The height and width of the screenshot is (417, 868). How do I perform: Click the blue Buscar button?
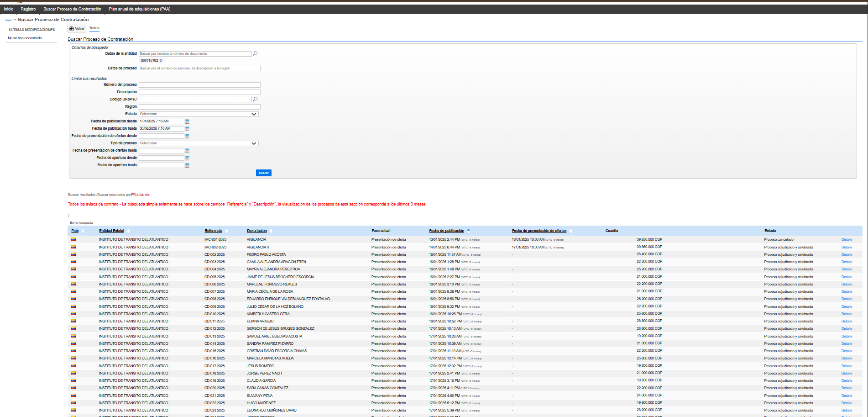(264, 173)
